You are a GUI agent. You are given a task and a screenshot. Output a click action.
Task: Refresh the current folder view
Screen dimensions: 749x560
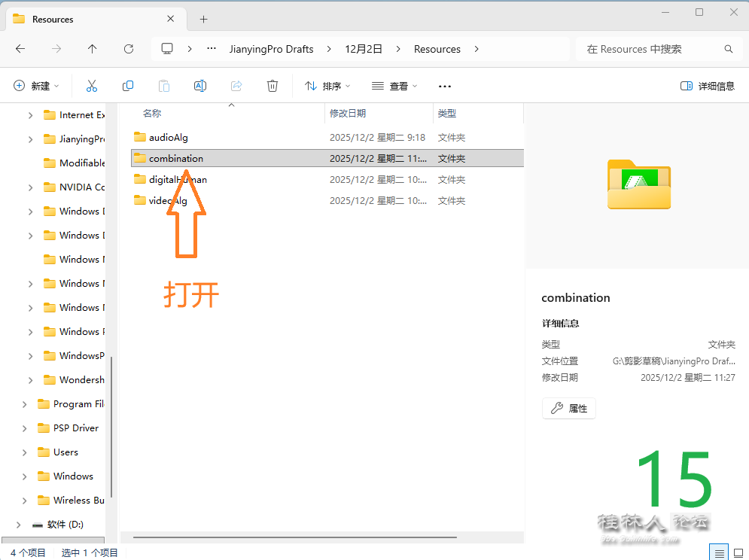click(129, 49)
